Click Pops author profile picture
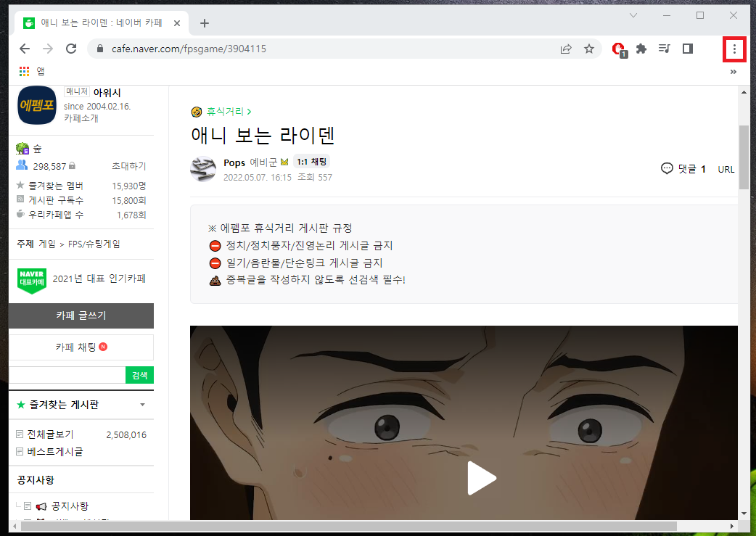 pyautogui.click(x=203, y=169)
